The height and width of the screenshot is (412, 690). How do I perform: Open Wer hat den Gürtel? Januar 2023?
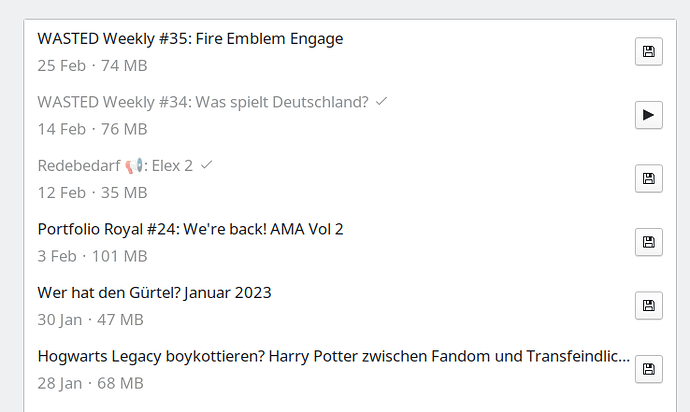coord(154,293)
